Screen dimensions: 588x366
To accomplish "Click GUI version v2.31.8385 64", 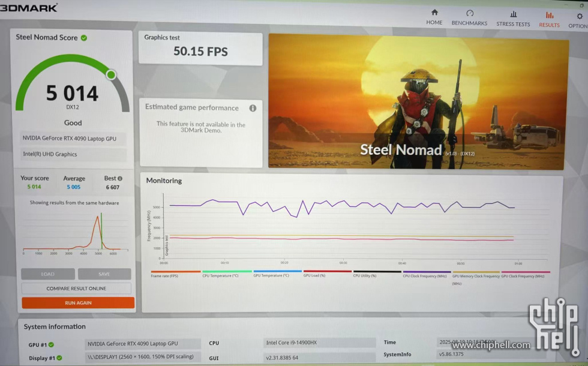I will pos(319,358).
